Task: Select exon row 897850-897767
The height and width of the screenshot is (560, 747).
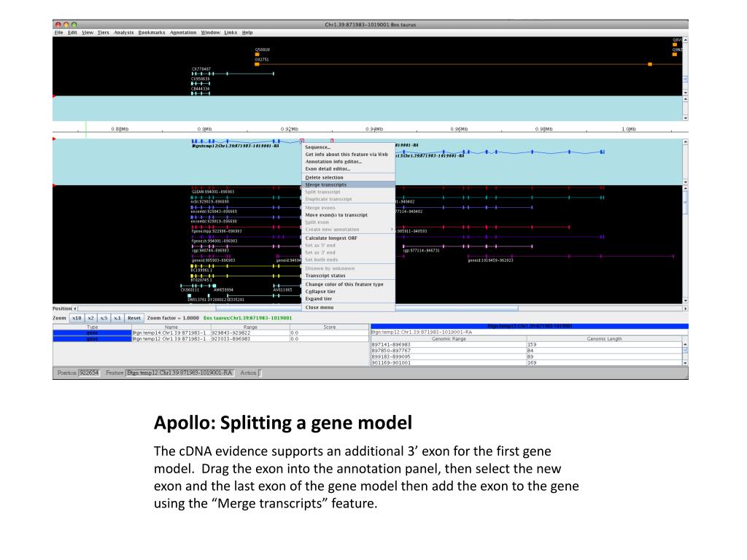Action: coord(527,351)
